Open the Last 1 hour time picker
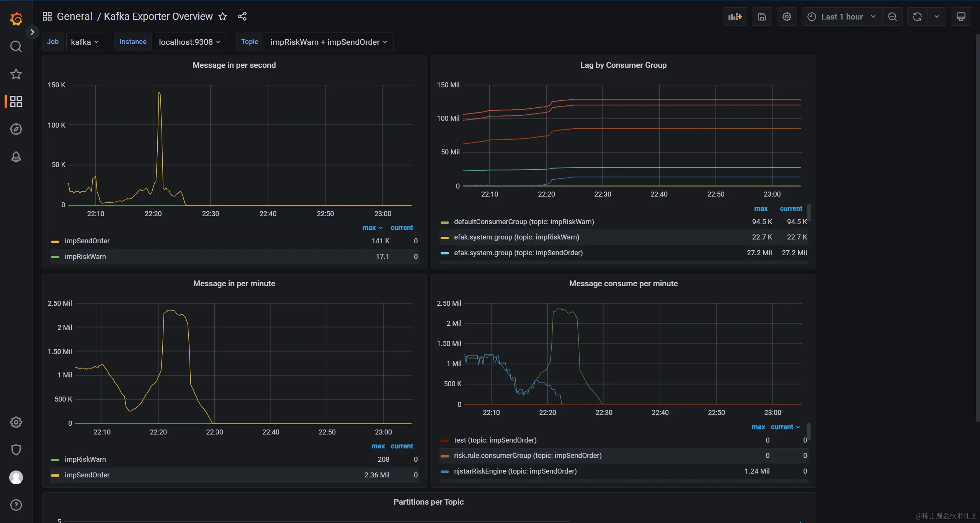 coord(841,17)
